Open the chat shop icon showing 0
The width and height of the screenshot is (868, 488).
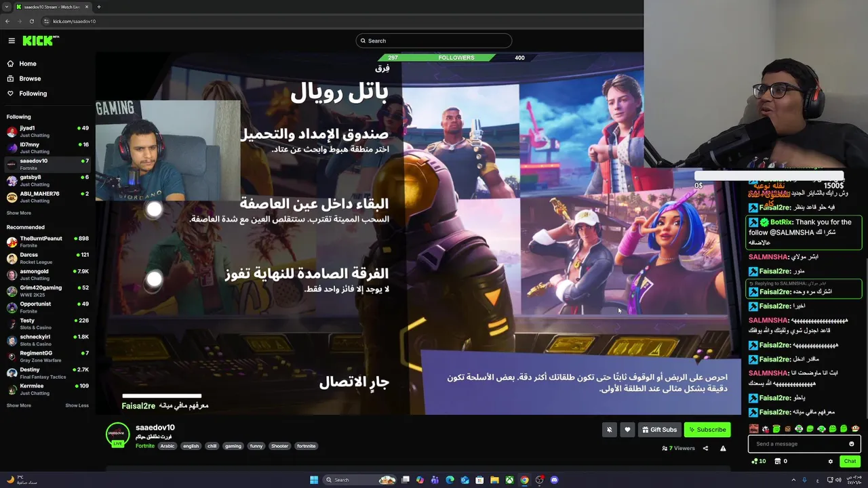point(781,461)
